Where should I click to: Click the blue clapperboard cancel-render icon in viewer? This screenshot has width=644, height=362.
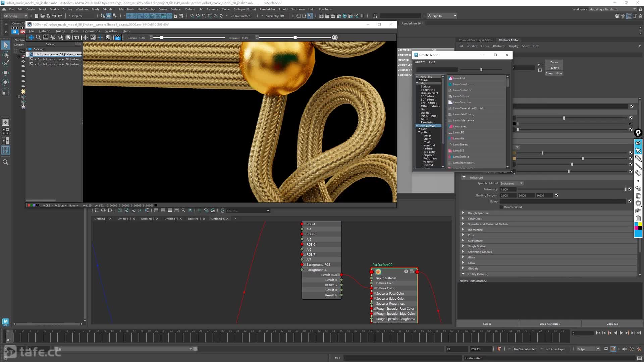coord(118,38)
